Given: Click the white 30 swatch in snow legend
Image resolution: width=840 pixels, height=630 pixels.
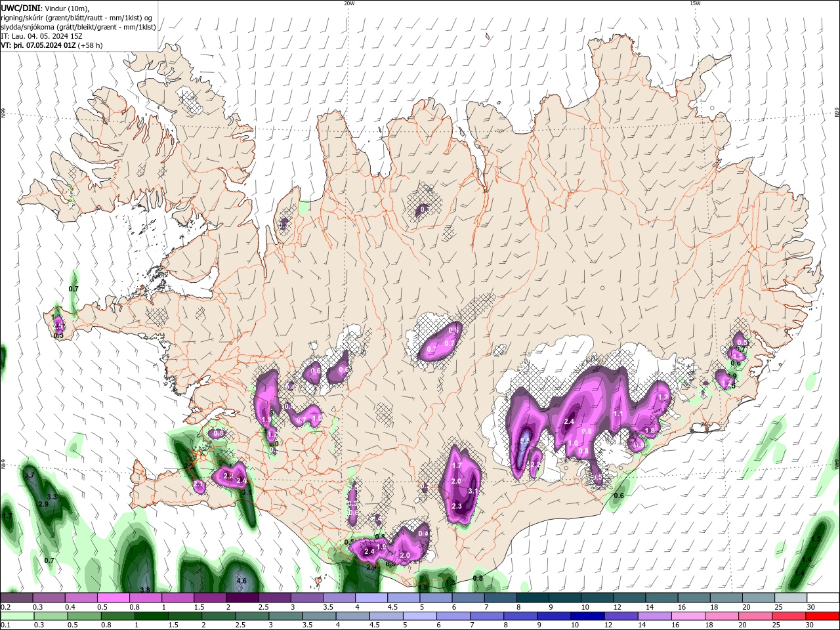Looking at the screenshot, I should [x=823, y=598].
